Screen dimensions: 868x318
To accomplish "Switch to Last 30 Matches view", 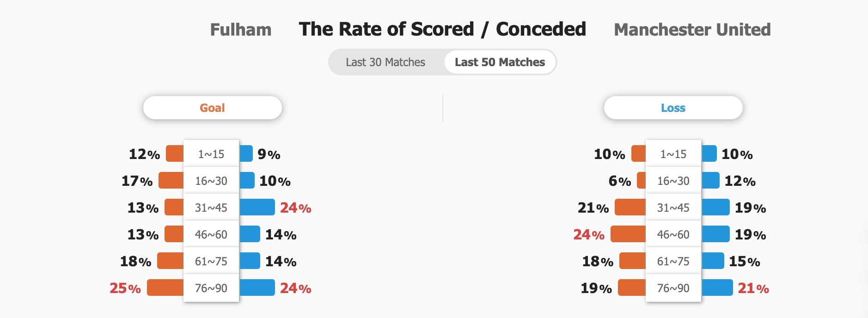I will click(385, 62).
